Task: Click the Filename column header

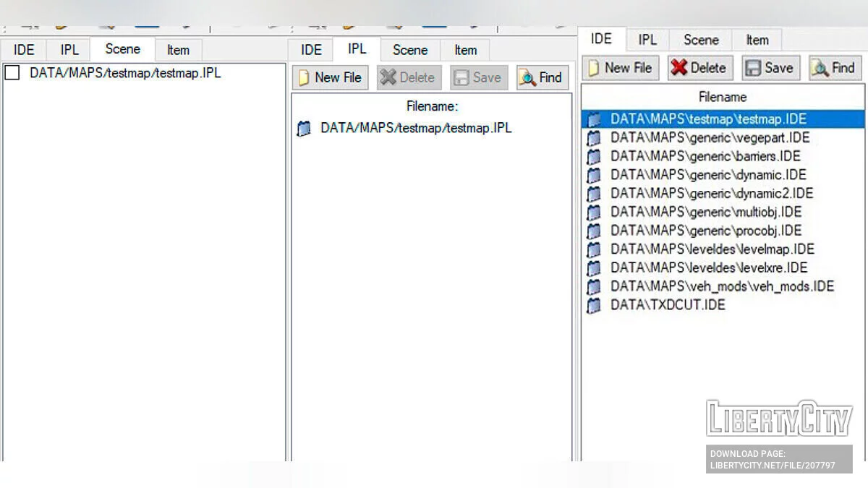Action: pyautogui.click(x=722, y=97)
